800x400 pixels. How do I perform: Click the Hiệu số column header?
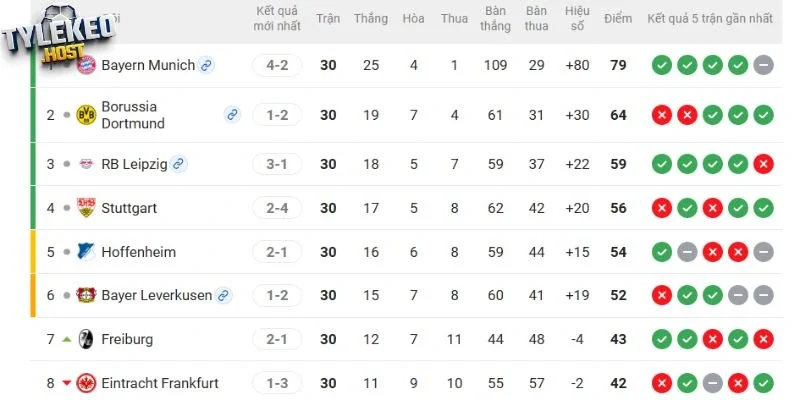click(577, 19)
